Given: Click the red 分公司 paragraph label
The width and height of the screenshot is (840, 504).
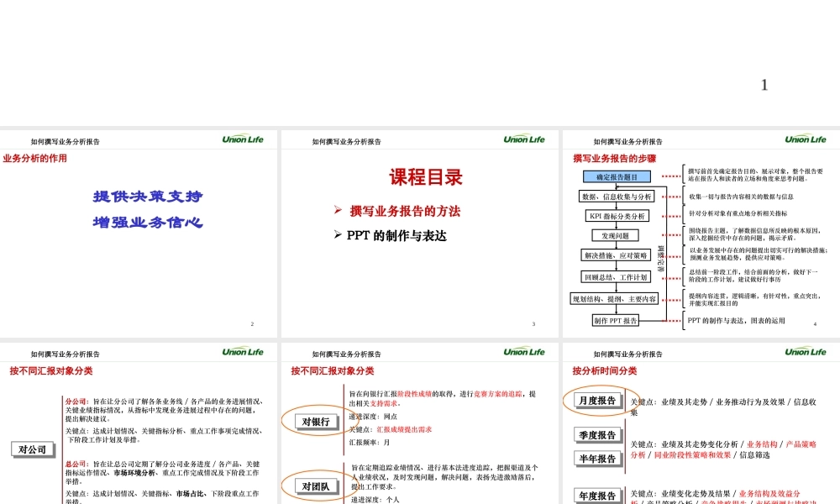Looking at the screenshot, I should [x=76, y=402].
